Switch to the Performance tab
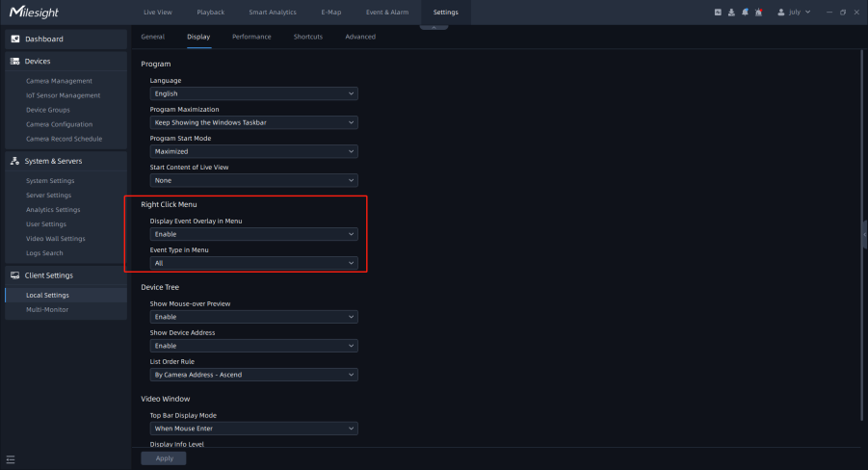The image size is (868, 470). (x=251, y=37)
